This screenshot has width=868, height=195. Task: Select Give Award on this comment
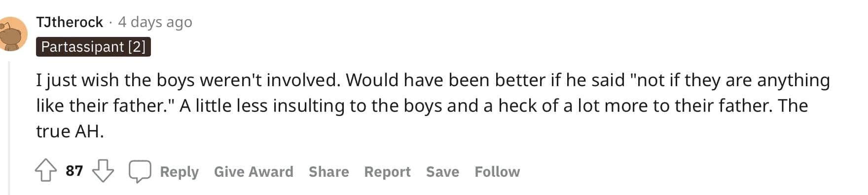253,171
